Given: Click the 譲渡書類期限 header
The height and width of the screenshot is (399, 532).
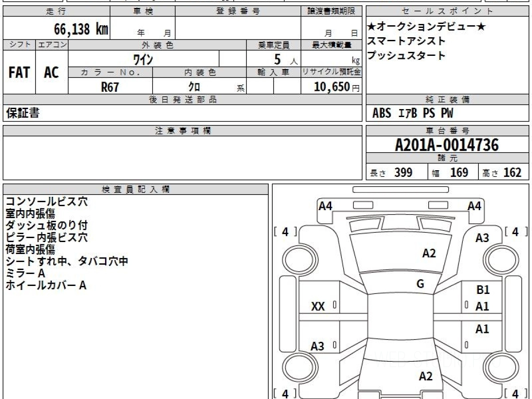Looking at the screenshot, I should coord(332,12).
